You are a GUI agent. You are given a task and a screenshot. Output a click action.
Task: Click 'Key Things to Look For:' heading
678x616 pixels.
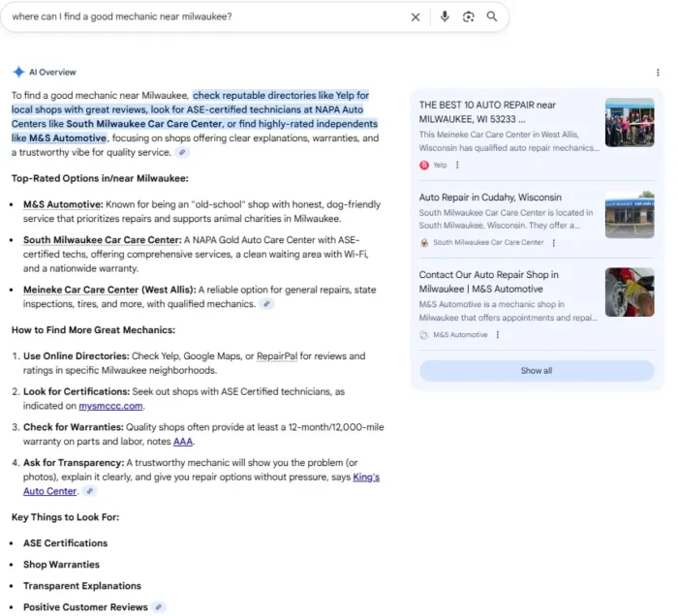[65, 517]
